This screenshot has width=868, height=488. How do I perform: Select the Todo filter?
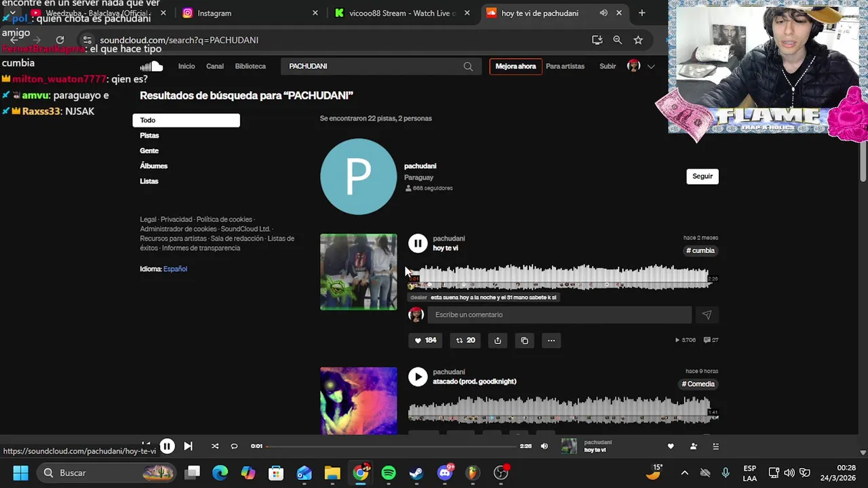point(186,120)
